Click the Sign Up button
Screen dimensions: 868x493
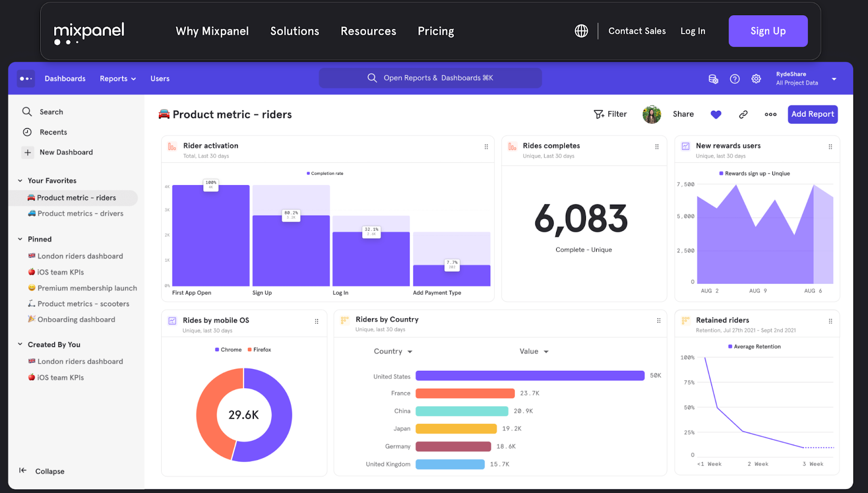tap(768, 31)
